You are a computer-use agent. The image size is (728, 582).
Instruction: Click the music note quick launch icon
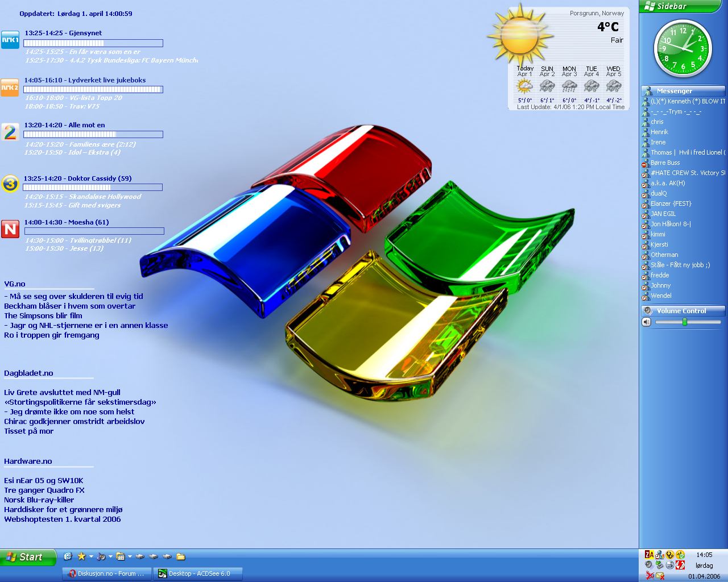[101, 556]
